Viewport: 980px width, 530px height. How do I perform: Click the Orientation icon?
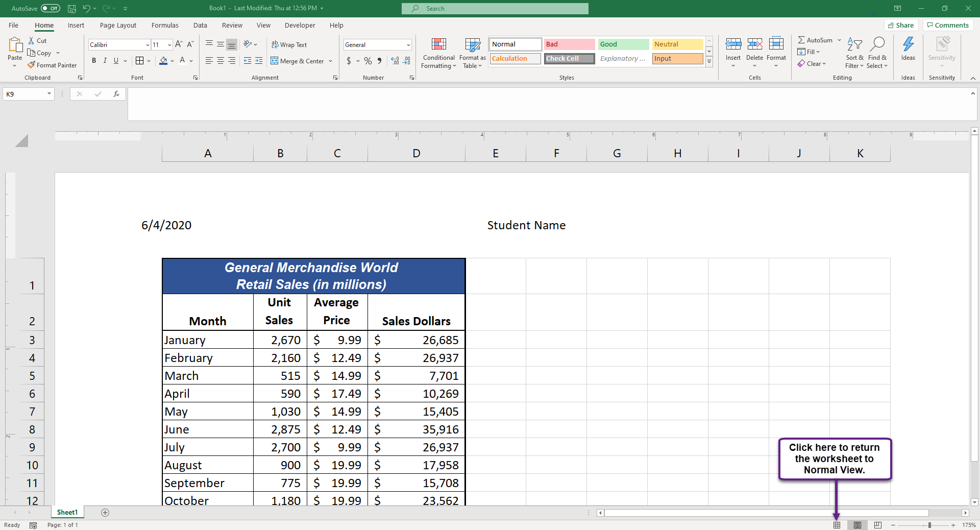pyautogui.click(x=248, y=44)
